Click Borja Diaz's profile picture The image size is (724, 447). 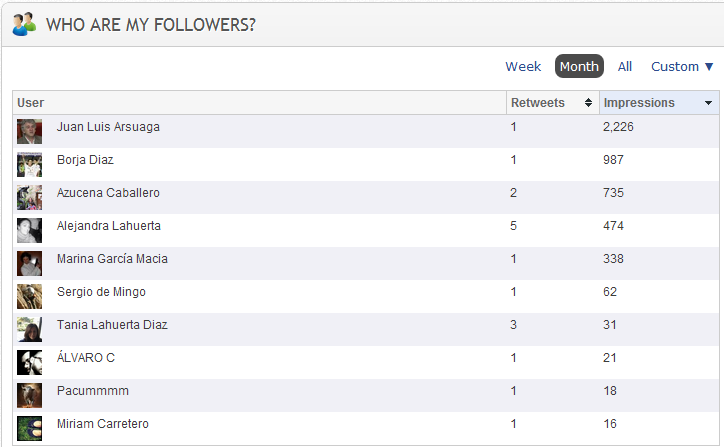coord(29,165)
